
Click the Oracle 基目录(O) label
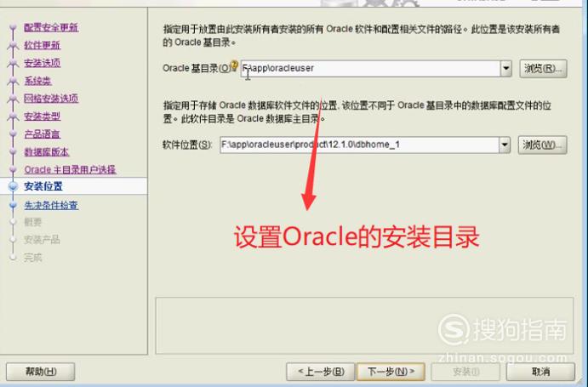coord(196,68)
